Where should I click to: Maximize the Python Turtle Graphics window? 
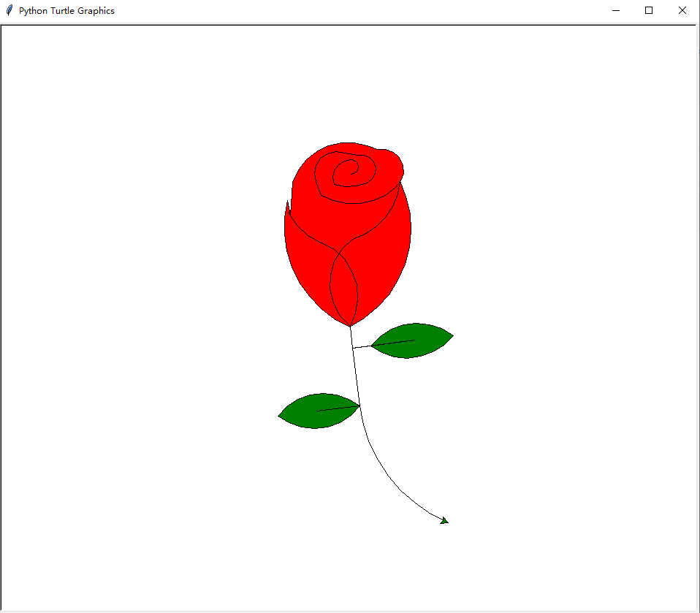649,10
